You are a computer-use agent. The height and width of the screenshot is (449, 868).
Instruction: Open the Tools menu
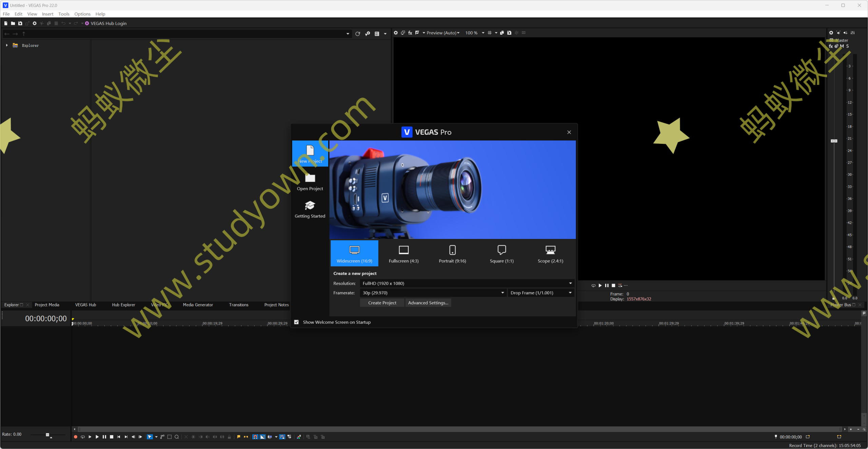tap(64, 14)
